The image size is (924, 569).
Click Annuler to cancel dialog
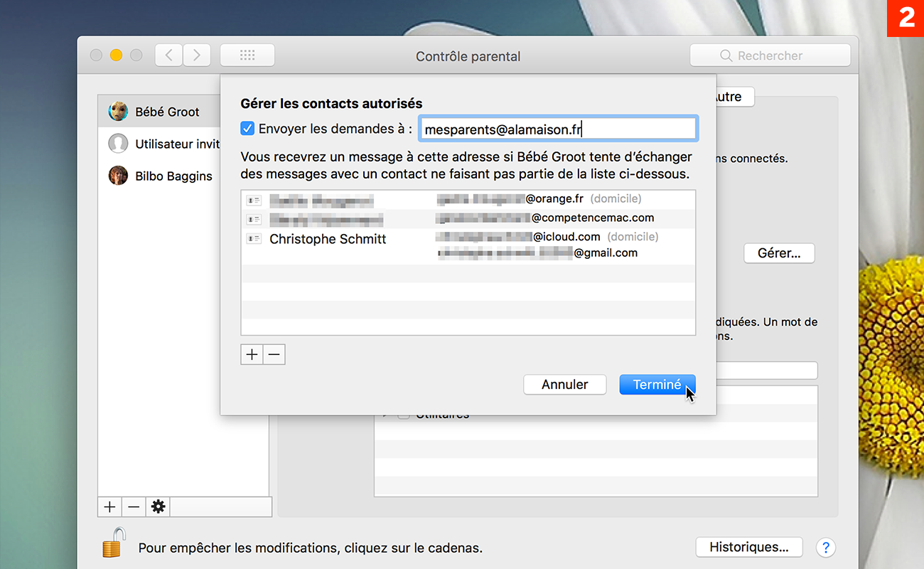[565, 385]
